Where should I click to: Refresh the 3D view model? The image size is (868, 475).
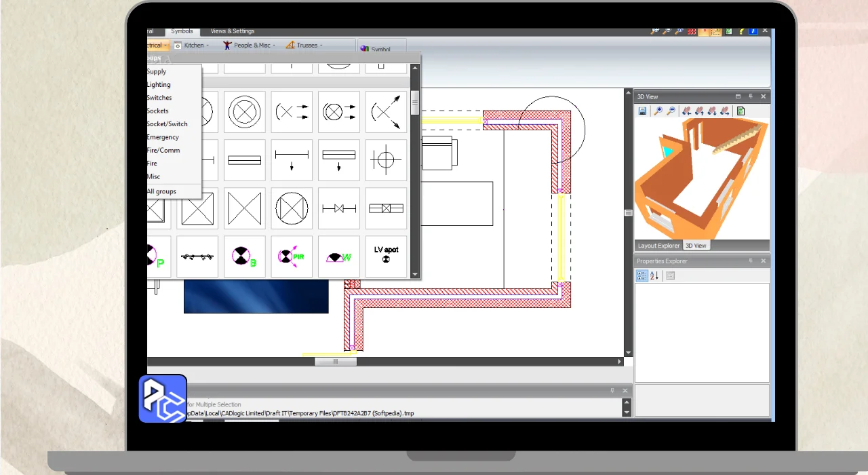coord(741,111)
